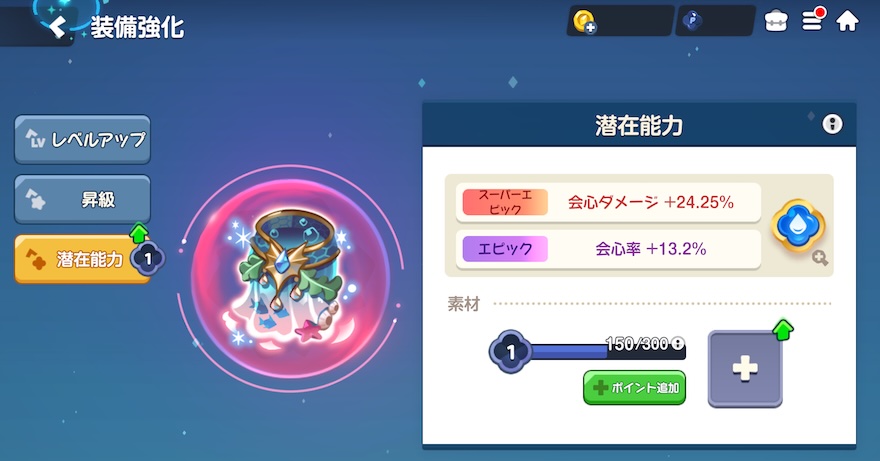Switch to the 昇級 tab

tap(82, 199)
